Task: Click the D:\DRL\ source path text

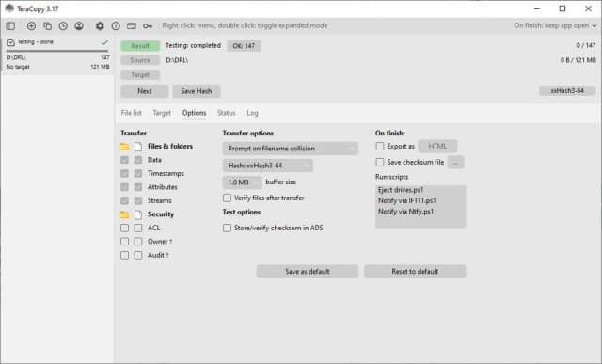Action: pos(177,60)
